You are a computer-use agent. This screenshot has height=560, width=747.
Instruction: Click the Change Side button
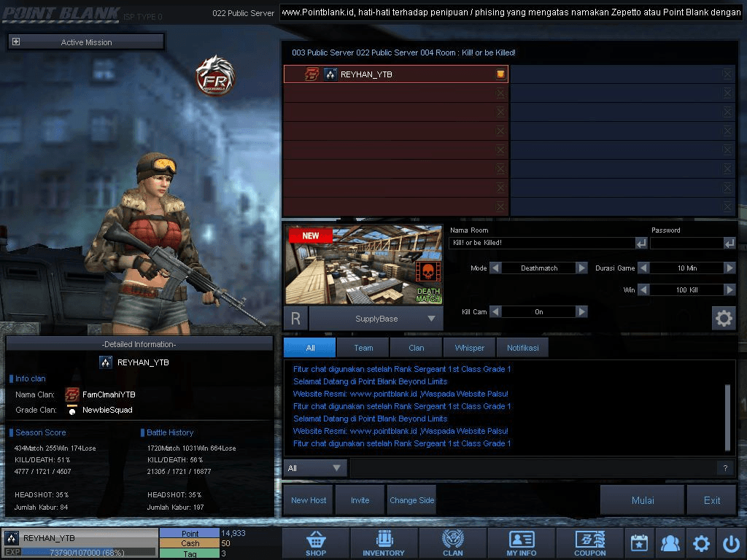411,500
